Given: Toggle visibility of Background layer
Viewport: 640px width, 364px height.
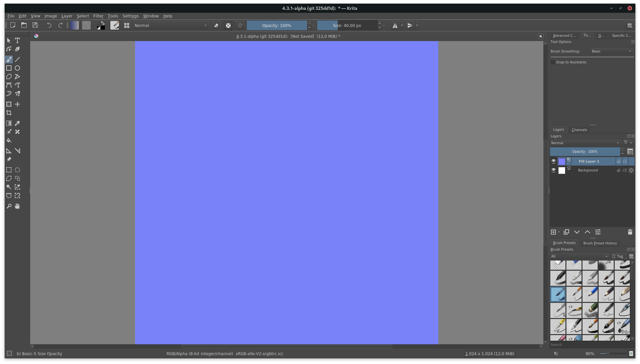Looking at the screenshot, I should 553,170.
